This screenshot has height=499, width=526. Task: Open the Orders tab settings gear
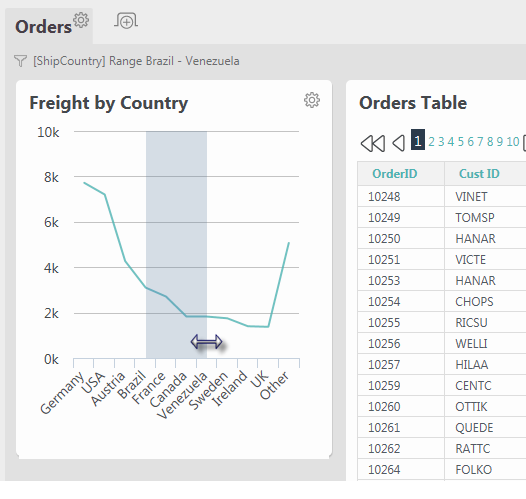click(x=81, y=20)
